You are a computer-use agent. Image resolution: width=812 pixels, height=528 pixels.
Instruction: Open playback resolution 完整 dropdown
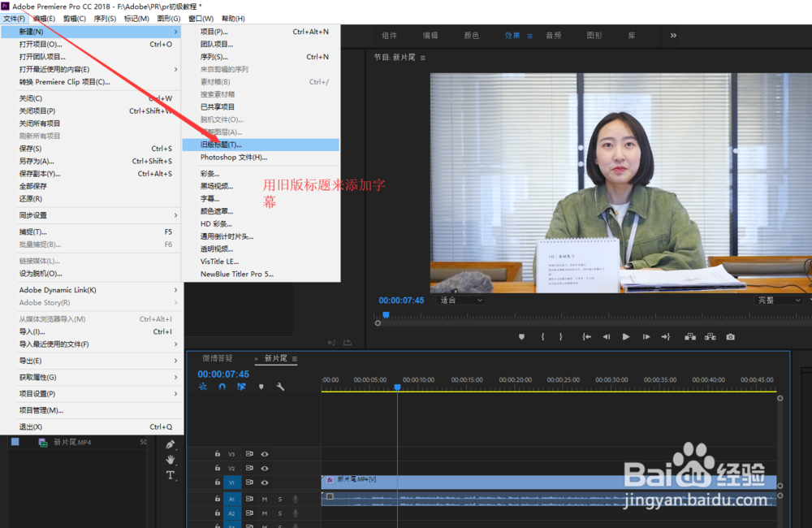(x=779, y=300)
